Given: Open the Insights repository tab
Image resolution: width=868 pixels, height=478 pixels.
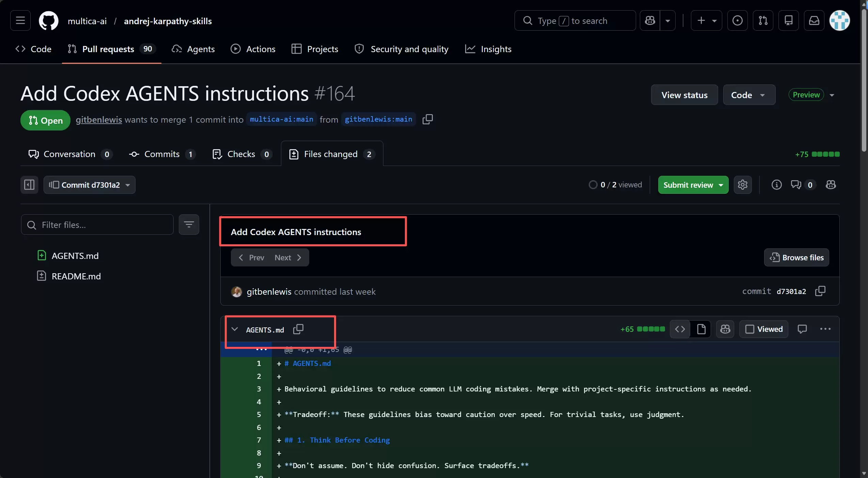Looking at the screenshot, I should [488, 49].
